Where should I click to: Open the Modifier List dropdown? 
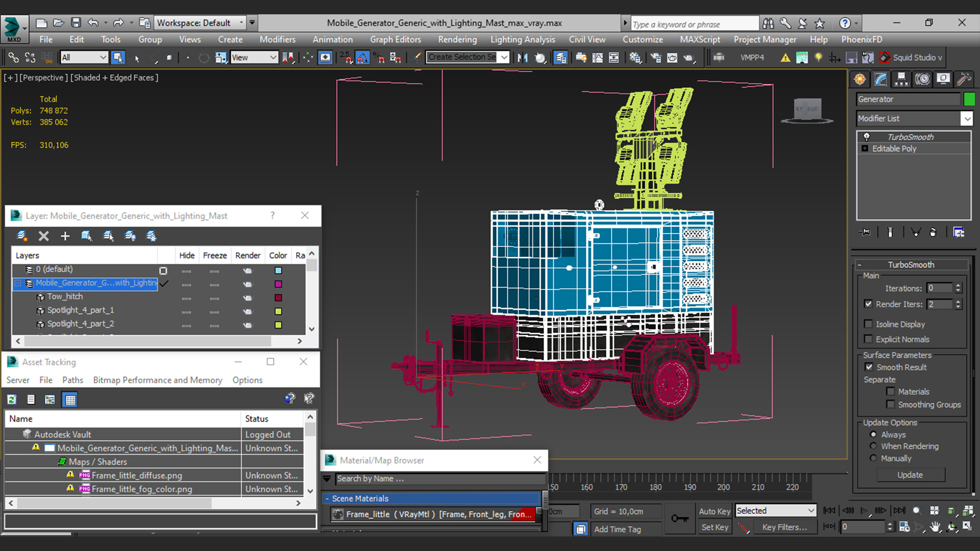coord(967,118)
